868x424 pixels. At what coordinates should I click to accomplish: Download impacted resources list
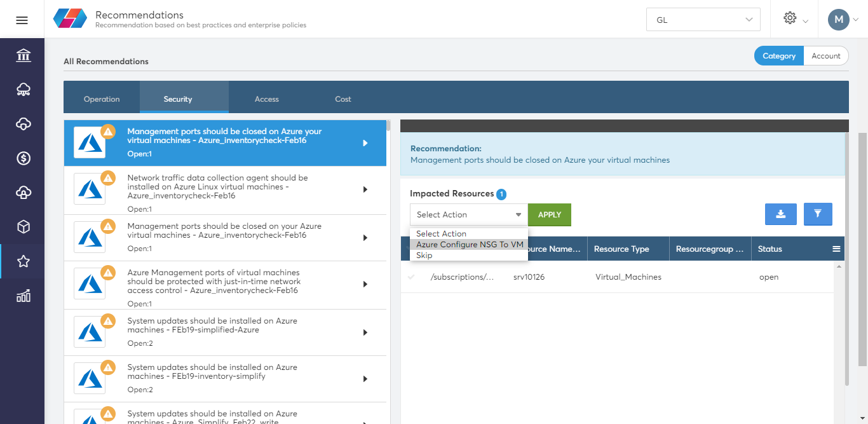[782, 214]
